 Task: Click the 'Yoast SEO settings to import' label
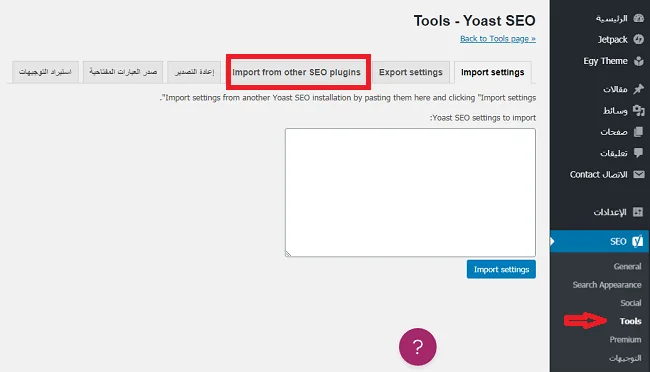tap(483, 118)
